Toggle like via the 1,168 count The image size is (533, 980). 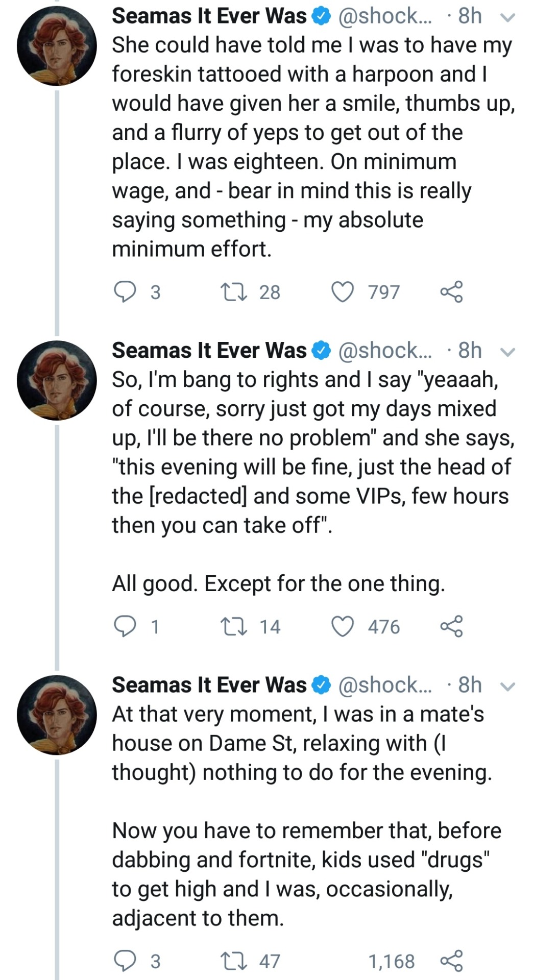click(x=391, y=962)
